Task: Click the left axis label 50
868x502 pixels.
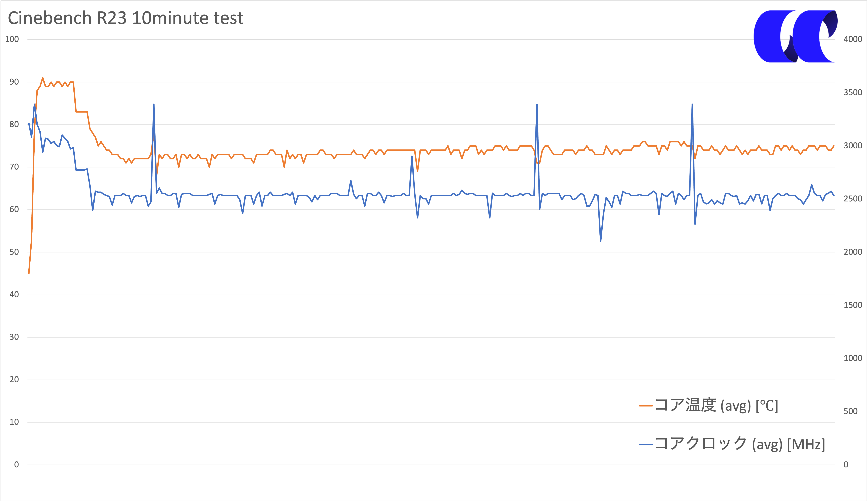Action: click(x=14, y=252)
